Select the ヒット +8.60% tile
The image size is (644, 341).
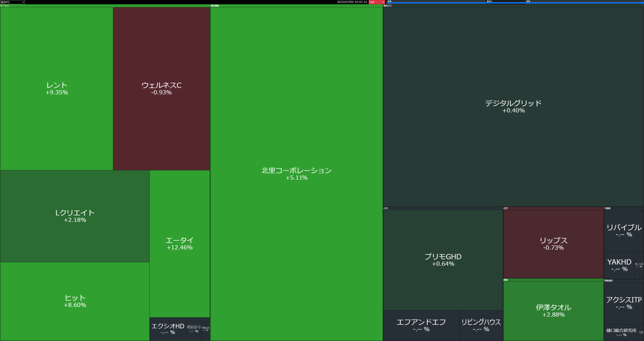point(75,301)
